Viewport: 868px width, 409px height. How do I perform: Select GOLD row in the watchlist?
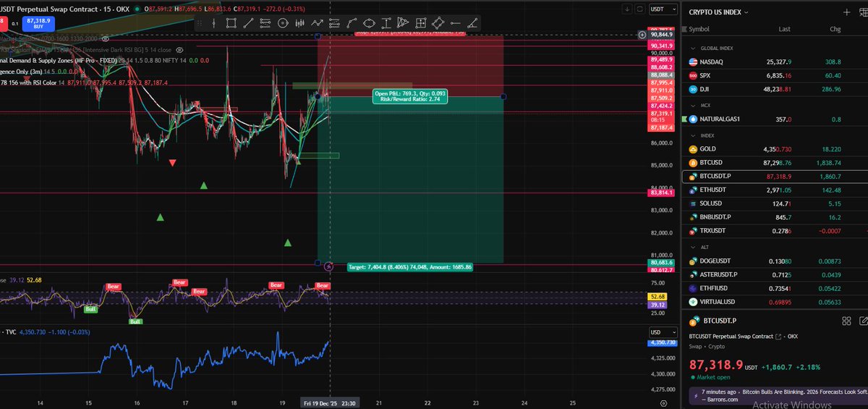tap(775, 148)
